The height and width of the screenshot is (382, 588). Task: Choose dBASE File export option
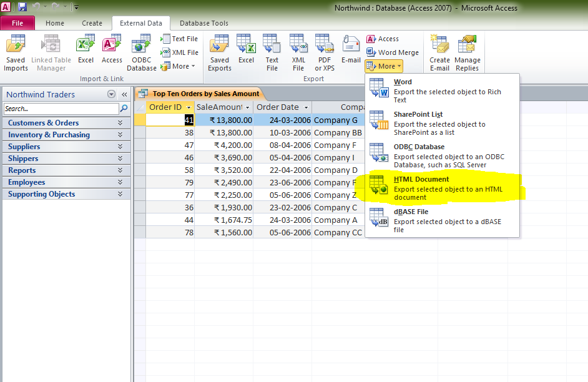[442, 220]
